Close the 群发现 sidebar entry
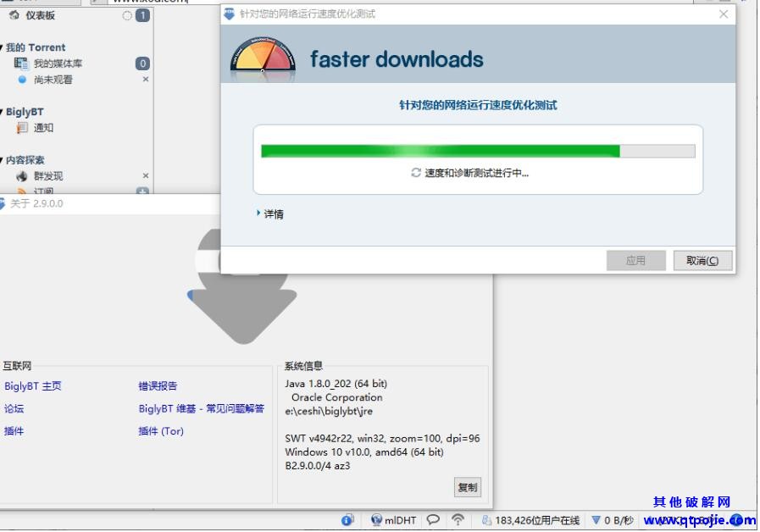This screenshot has width=760, height=532. (x=146, y=175)
